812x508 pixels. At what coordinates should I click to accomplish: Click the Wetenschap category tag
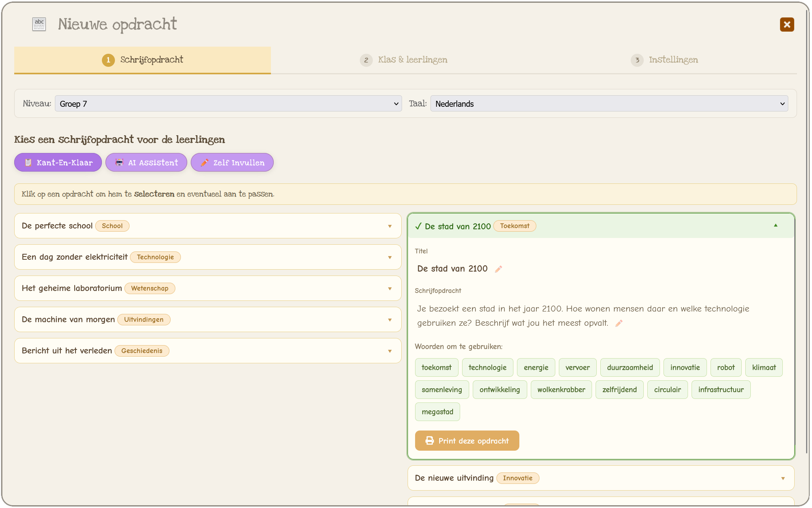coord(150,289)
